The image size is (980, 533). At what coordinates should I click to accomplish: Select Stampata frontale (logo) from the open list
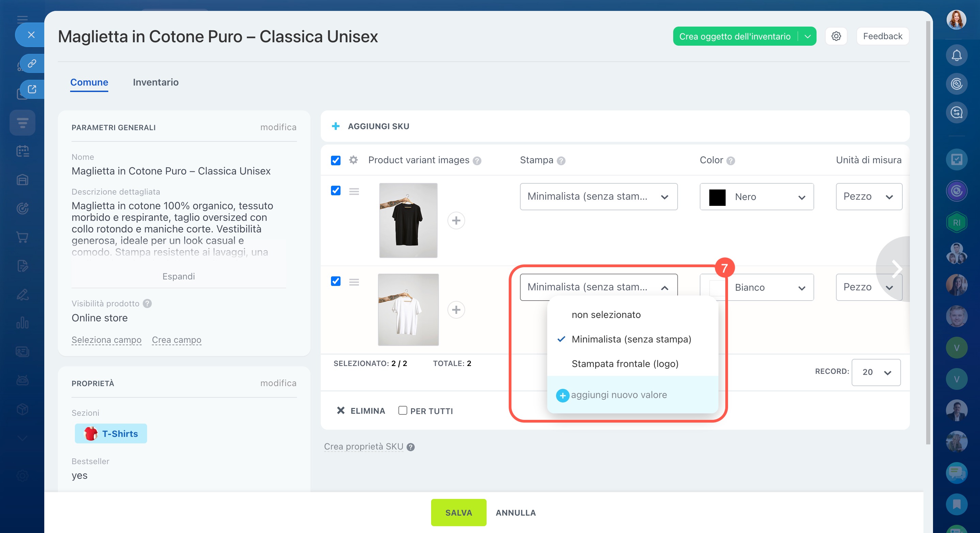click(x=625, y=364)
